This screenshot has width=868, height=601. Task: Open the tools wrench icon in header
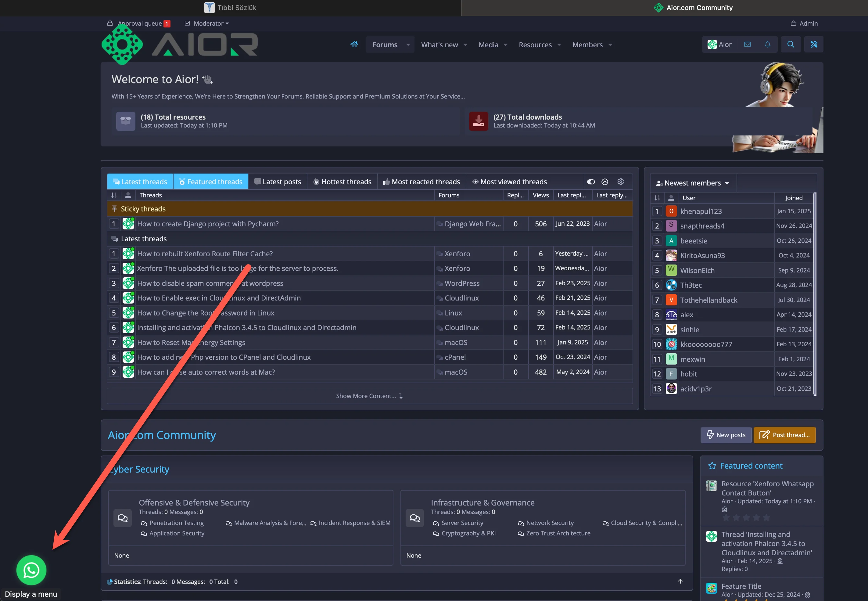pos(814,45)
